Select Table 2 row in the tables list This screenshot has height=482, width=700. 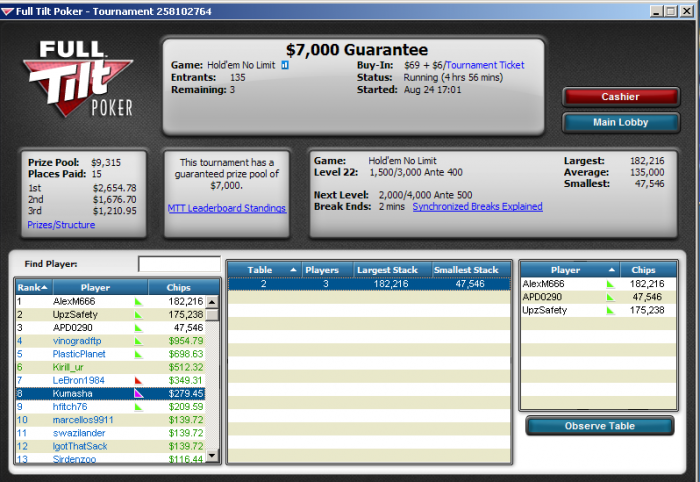point(369,284)
